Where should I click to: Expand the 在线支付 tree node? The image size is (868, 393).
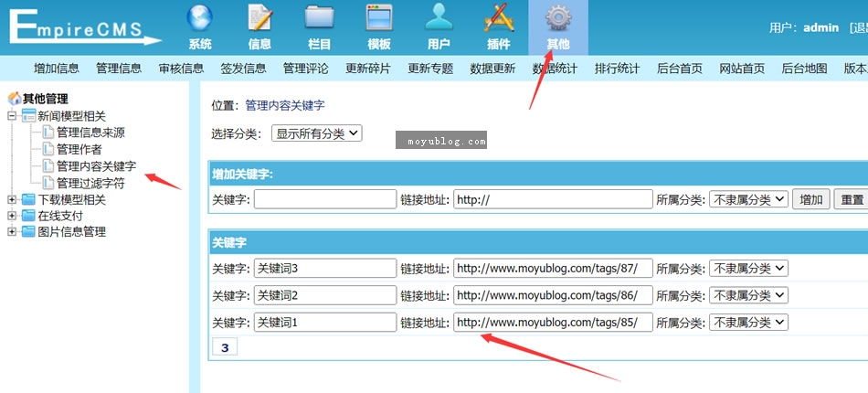[x=12, y=217]
